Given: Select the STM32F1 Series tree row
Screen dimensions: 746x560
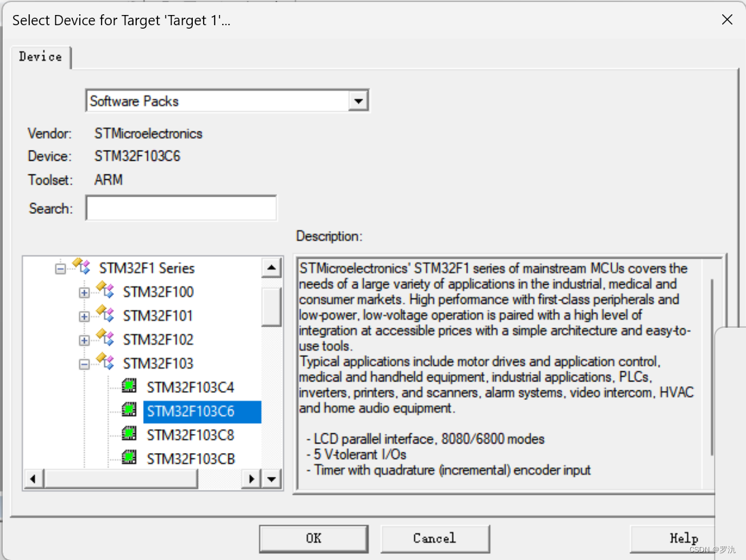Looking at the screenshot, I should [146, 268].
